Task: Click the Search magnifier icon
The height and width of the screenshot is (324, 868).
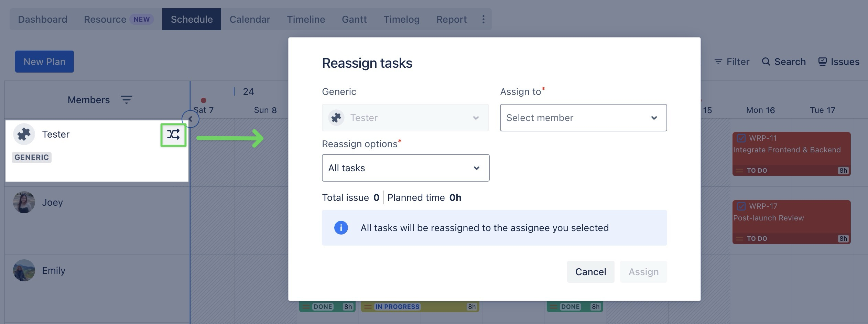Action: point(766,62)
